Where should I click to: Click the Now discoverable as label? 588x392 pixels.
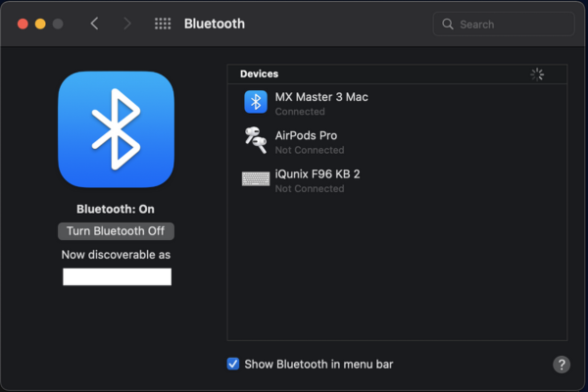(116, 255)
